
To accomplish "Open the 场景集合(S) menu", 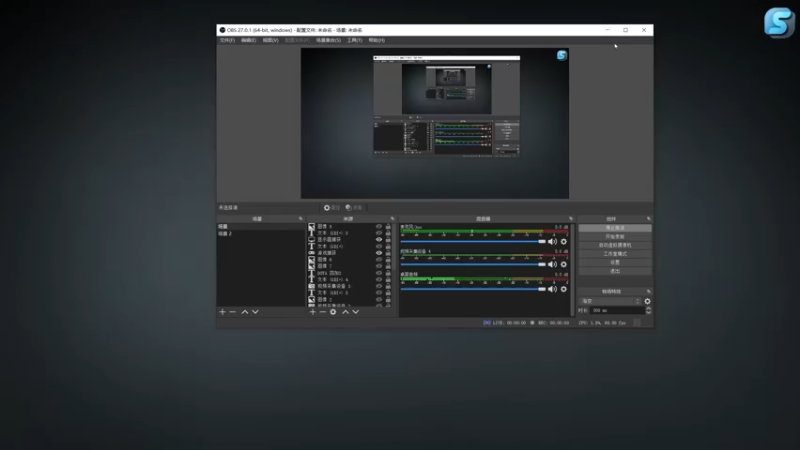I will coord(328,40).
